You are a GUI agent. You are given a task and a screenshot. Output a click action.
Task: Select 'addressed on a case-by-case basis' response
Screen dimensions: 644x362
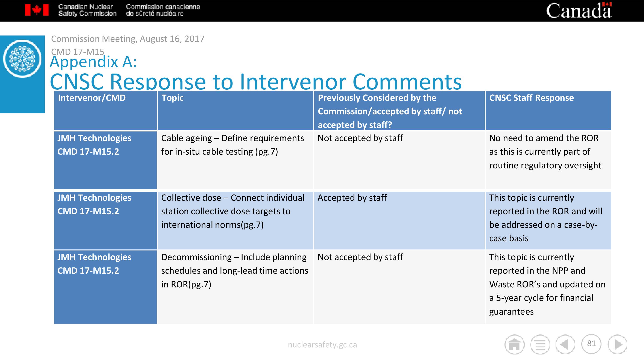click(548, 221)
